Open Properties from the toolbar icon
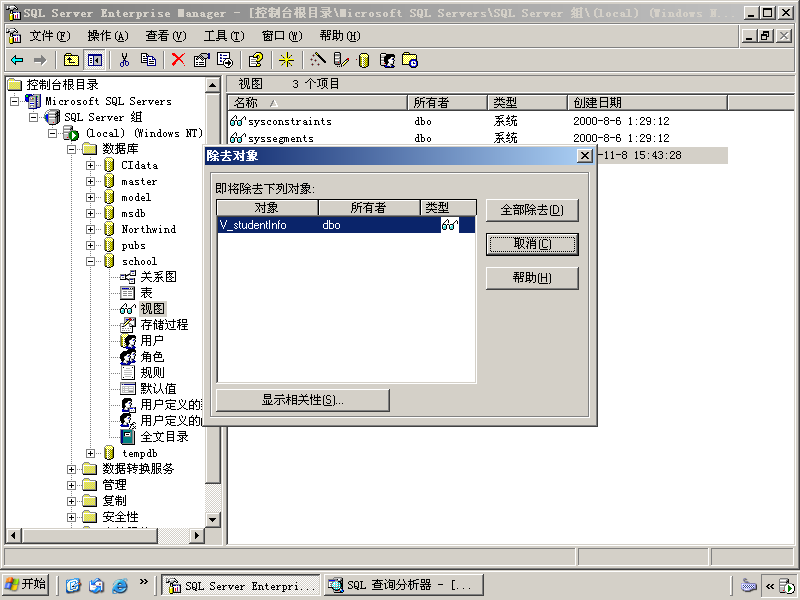 tap(202, 60)
